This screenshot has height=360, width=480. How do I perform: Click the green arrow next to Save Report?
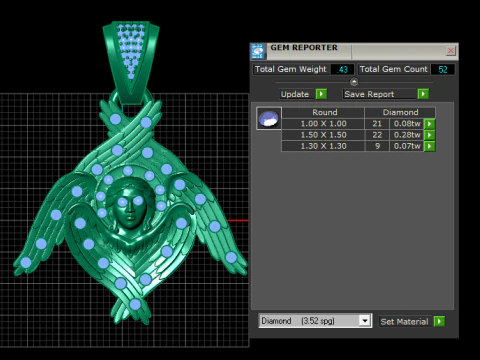(x=423, y=94)
